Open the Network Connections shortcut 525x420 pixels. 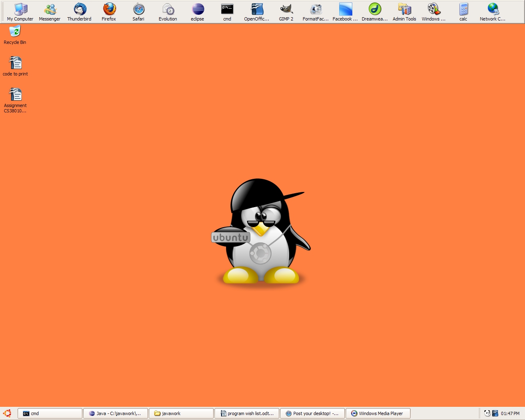click(x=493, y=12)
